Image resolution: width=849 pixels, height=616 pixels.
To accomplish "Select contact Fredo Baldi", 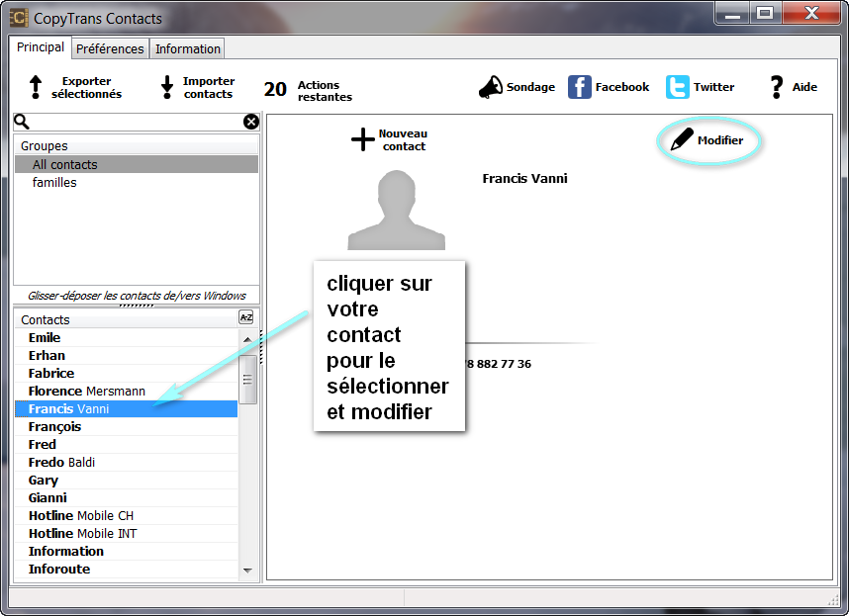I will coord(126,463).
